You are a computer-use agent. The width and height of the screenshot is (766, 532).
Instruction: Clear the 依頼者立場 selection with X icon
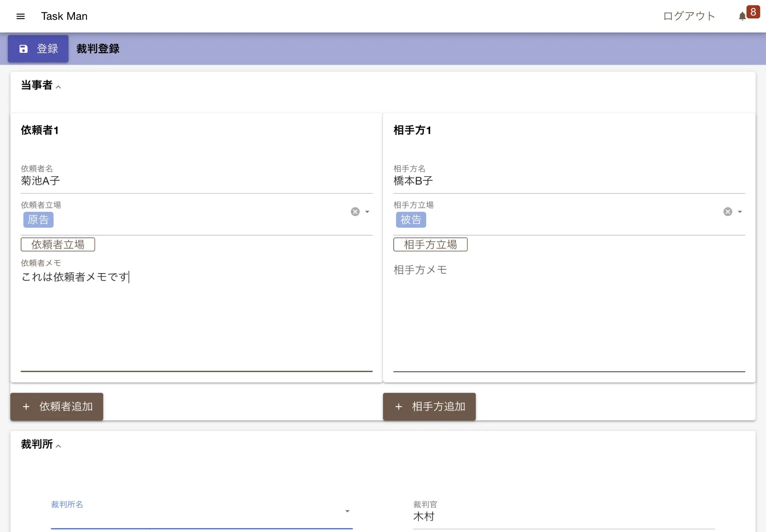355,212
